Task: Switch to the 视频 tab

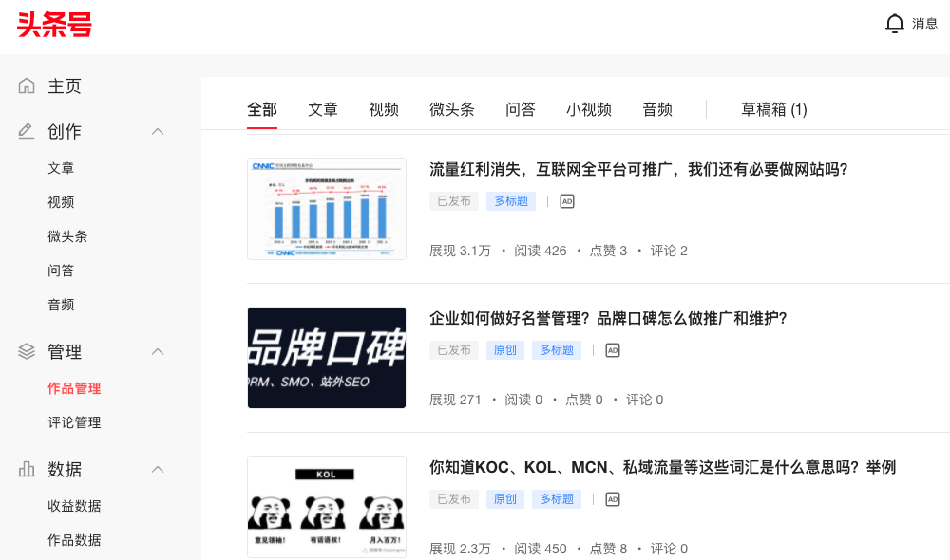Action: [x=383, y=109]
